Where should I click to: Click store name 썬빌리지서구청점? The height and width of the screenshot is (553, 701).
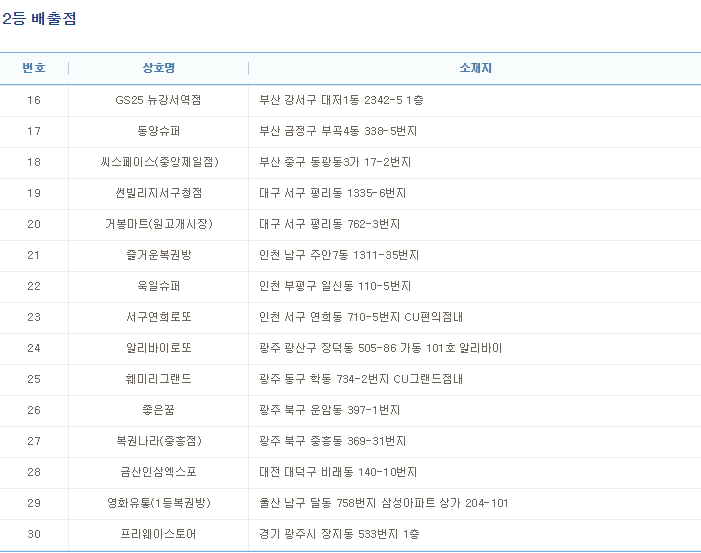point(159,193)
